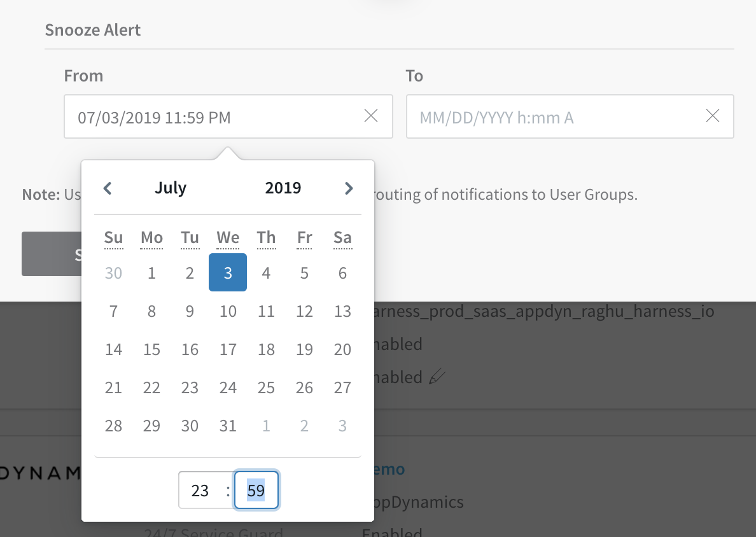Choose July 31 in the date picker
The width and height of the screenshot is (756, 537).
(228, 426)
